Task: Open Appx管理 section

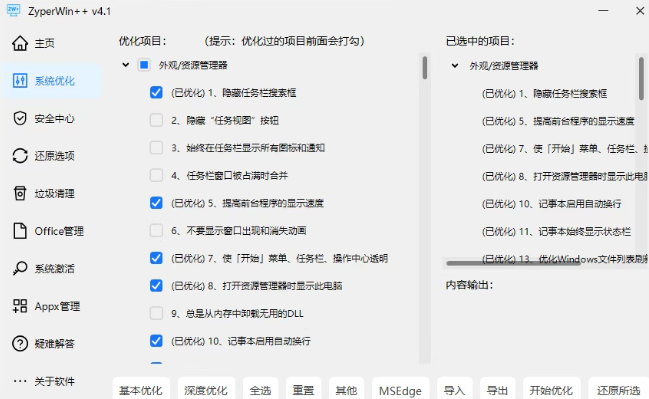Action: tap(52, 306)
